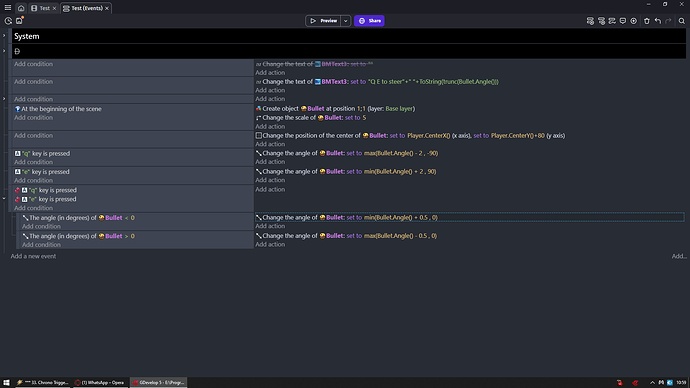Add action for the inverted q/e key event
The image size is (690, 388).
click(270, 189)
